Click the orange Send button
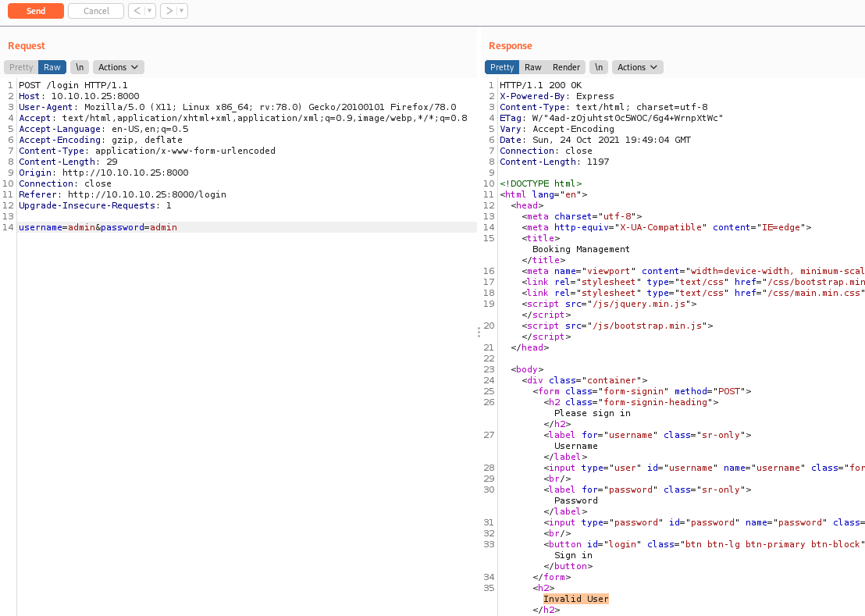This screenshot has width=865, height=616. coord(36,11)
